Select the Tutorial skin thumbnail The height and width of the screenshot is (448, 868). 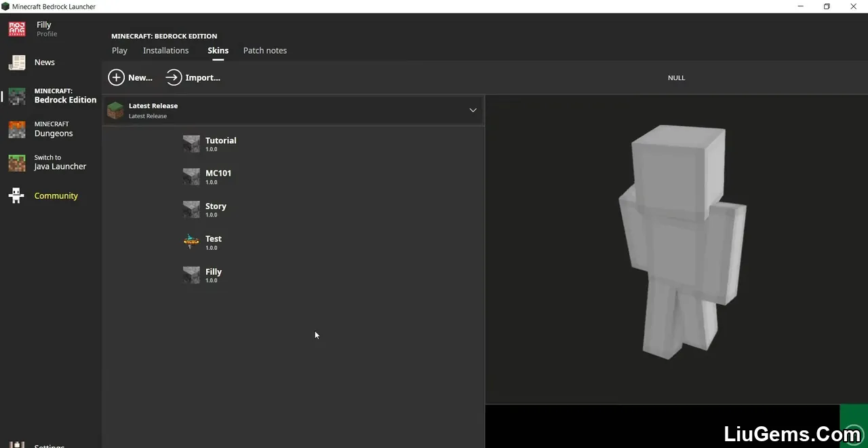tap(191, 143)
